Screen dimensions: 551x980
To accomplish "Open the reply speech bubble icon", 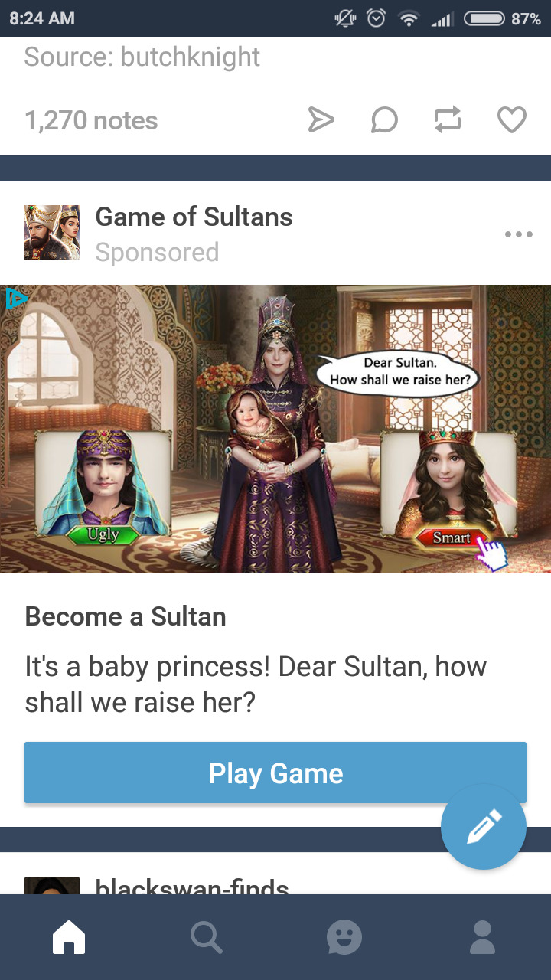I will pos(384,120).
